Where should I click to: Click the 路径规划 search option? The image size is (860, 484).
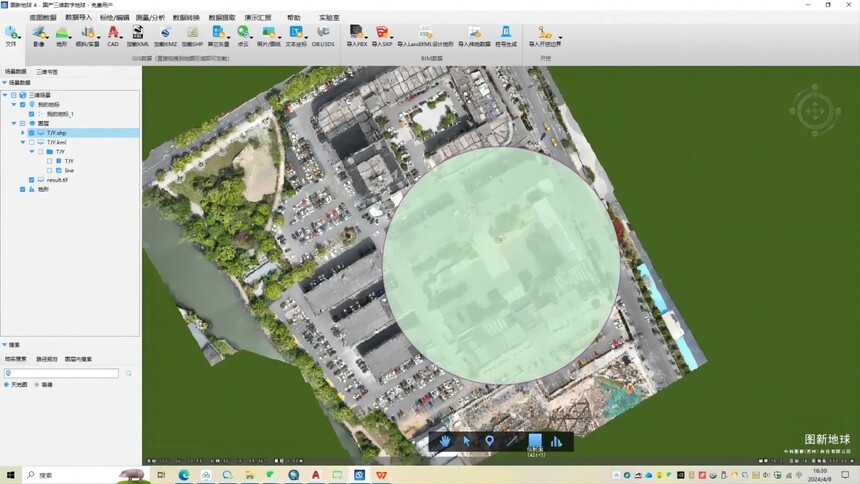47,359
